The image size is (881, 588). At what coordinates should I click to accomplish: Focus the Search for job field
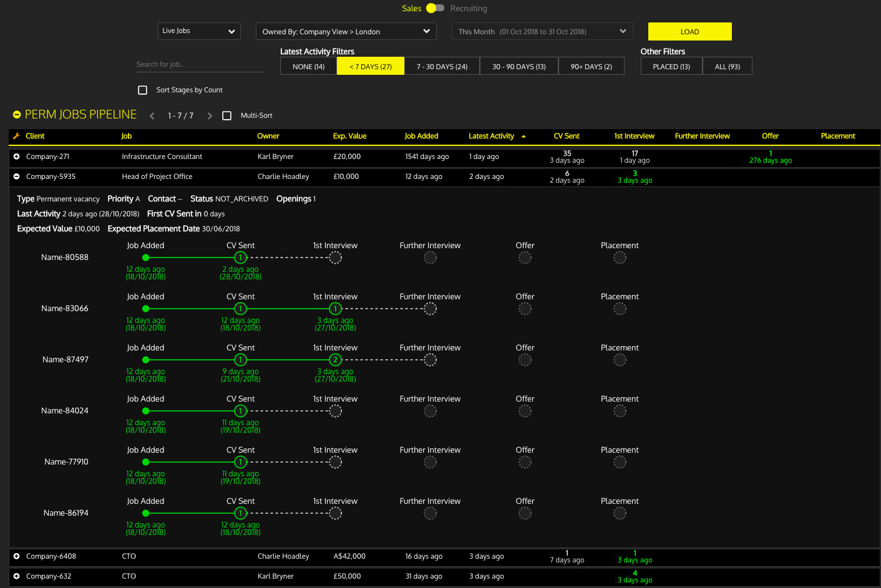pyautogui.click(x=200, y=64)
